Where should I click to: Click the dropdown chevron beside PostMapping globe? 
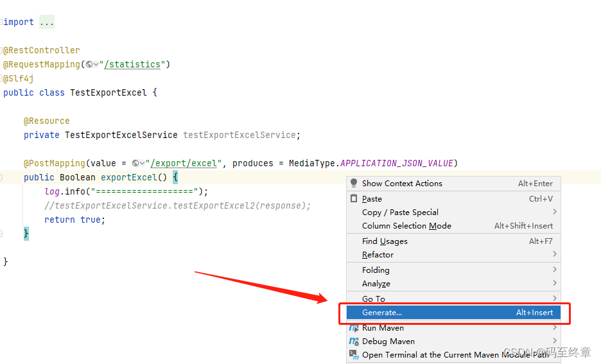coord(142,164)
